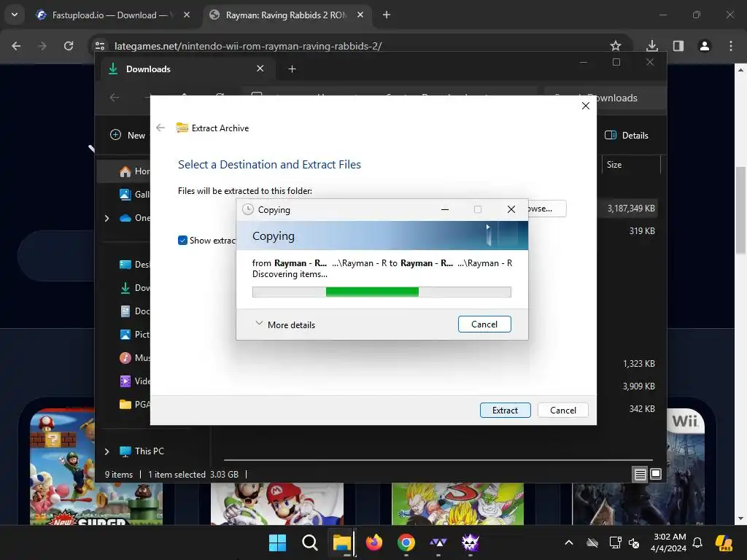The image size is (747, 560).
Task: Cancel the Extract Archive wizard
Action: click(x=562, y=410)
